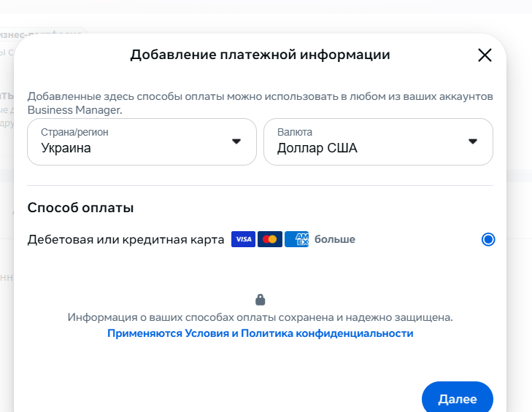Click the "Дебетовая или кредитная карта" label
Image resolution: width=532 pixels, height=412 pixels.
coord(126,239)
